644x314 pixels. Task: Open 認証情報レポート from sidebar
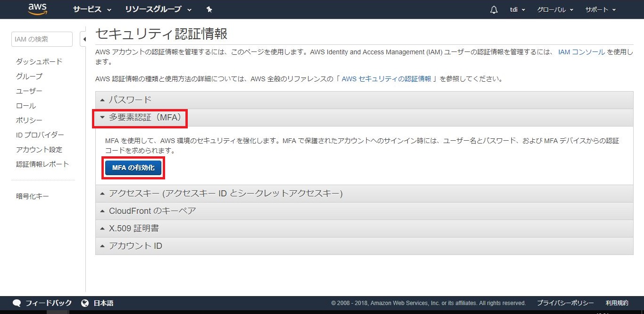coord(42,164)
